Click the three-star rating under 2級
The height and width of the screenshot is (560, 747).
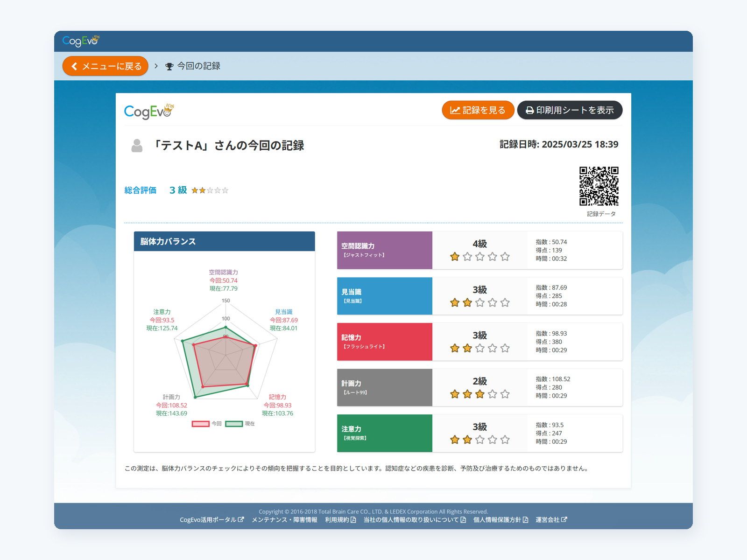(479, 394)
